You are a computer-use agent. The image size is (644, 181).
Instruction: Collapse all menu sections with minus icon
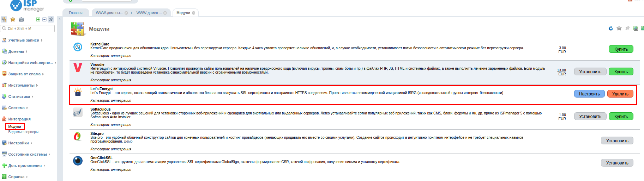coord(44,19)
